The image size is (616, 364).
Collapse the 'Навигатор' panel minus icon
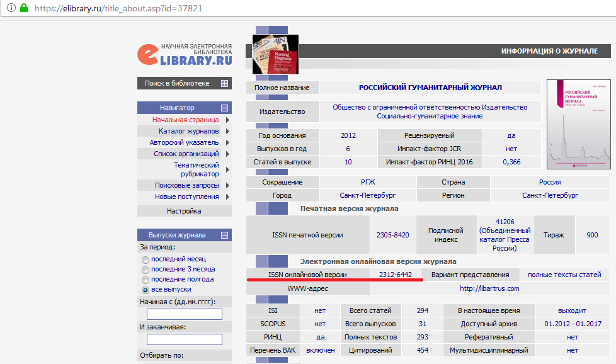click(x=224, y=108)
